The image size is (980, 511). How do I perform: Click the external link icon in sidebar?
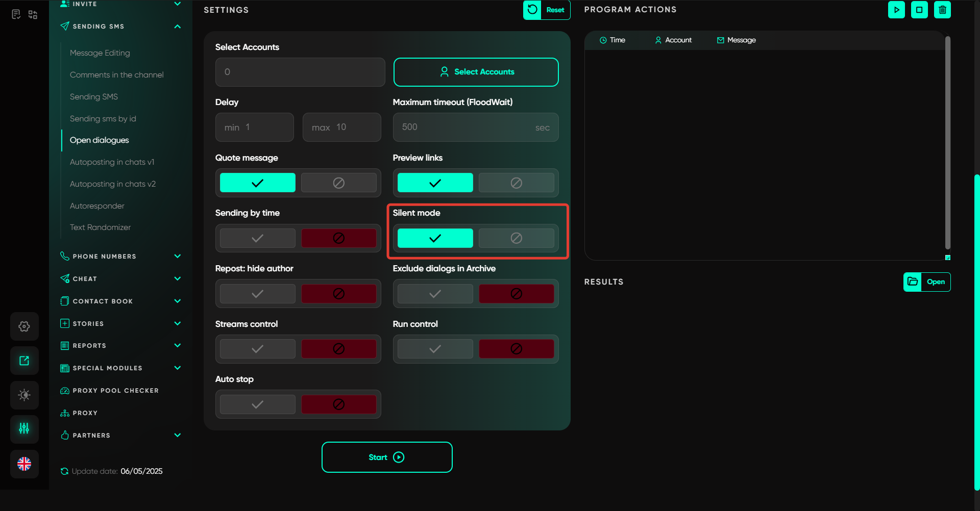coord(24,361)
